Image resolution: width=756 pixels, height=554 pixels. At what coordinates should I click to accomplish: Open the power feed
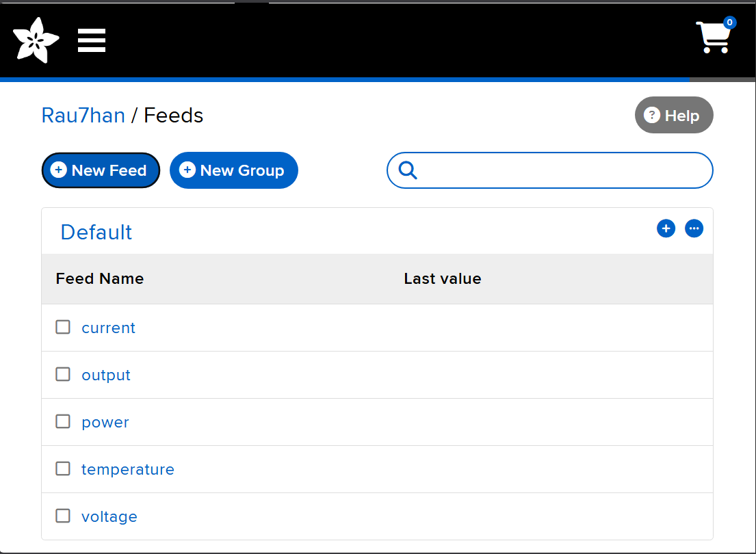tap(105, 423)
